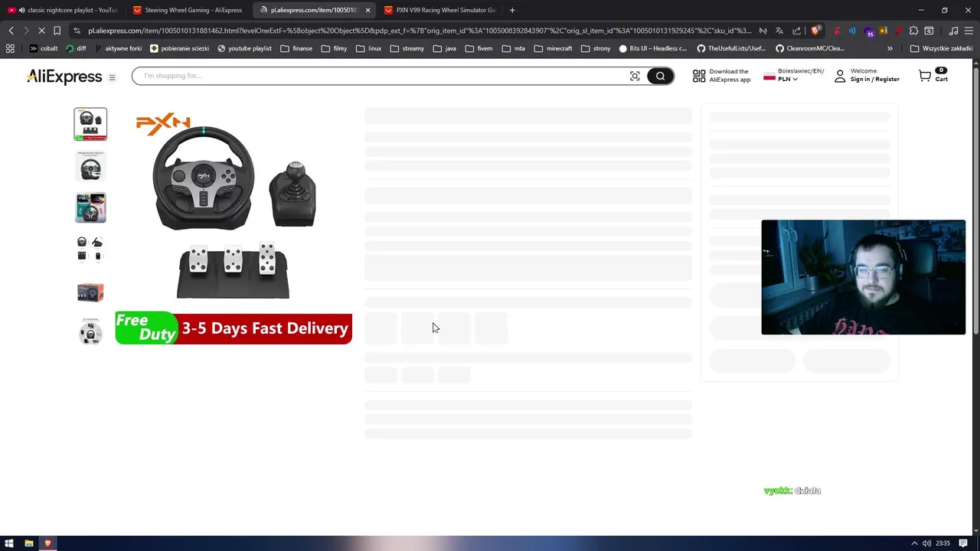Click the red X extension icon
The width and height of the screenshot is (980, 551).
click(837, 31)
